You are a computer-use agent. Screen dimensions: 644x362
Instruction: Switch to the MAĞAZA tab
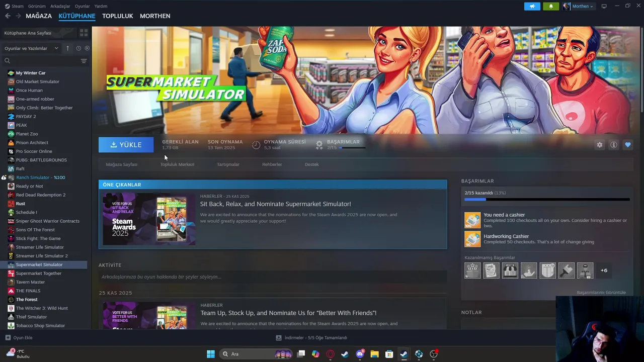click(x=39, y=16)
